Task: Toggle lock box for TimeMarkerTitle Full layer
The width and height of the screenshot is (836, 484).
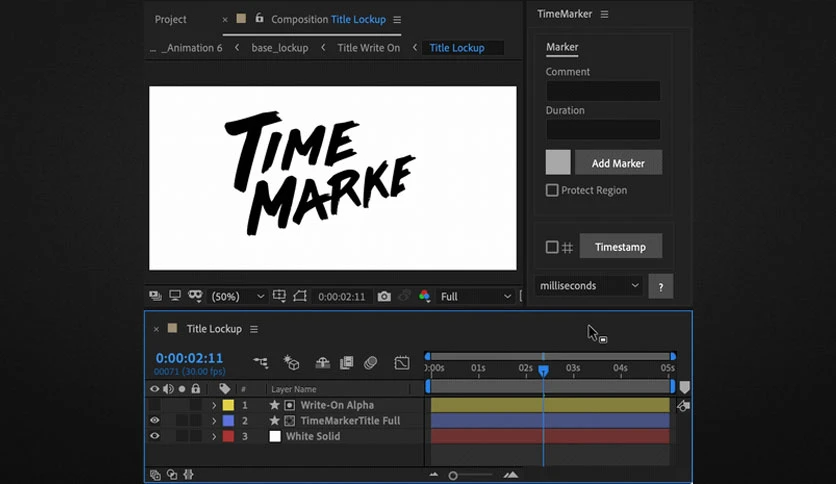Action: pos(196,421)
